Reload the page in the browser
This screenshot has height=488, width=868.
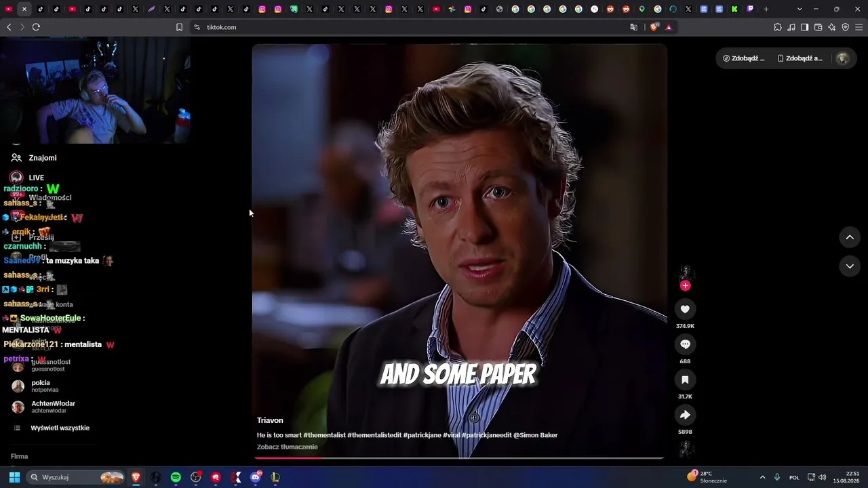pyautogui.click(x=36, y=27)
